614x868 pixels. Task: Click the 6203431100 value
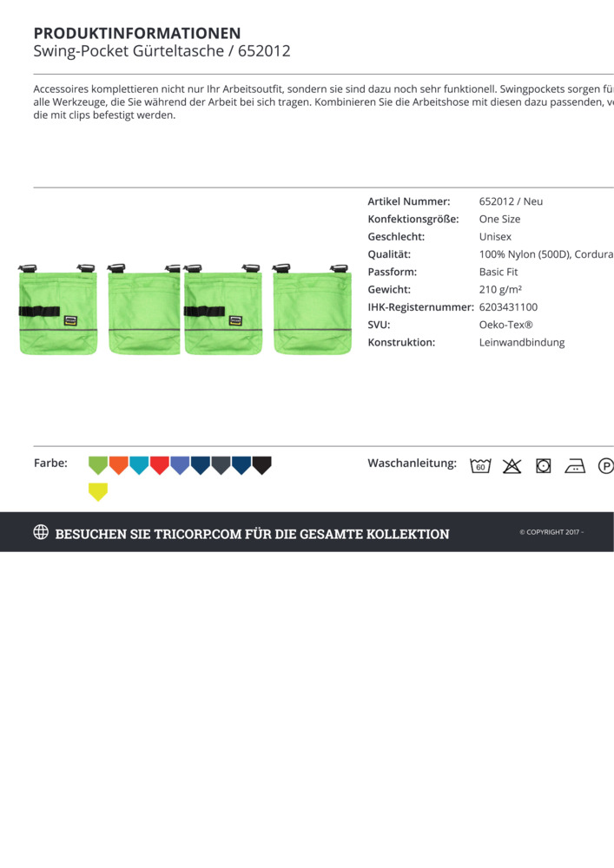[x=508, y=307]
